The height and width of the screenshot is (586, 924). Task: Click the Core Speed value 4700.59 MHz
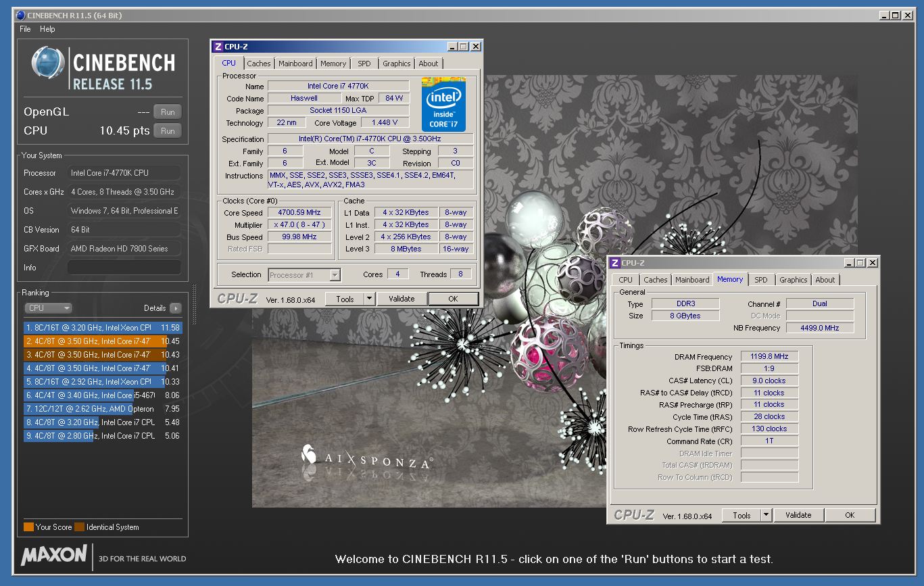click(x=299, y=212)
